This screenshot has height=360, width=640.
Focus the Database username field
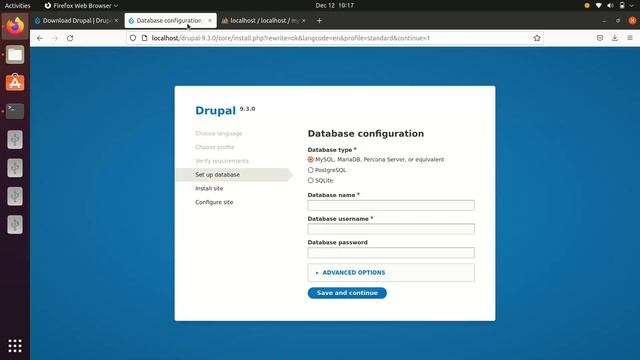(x=391, y=229)
